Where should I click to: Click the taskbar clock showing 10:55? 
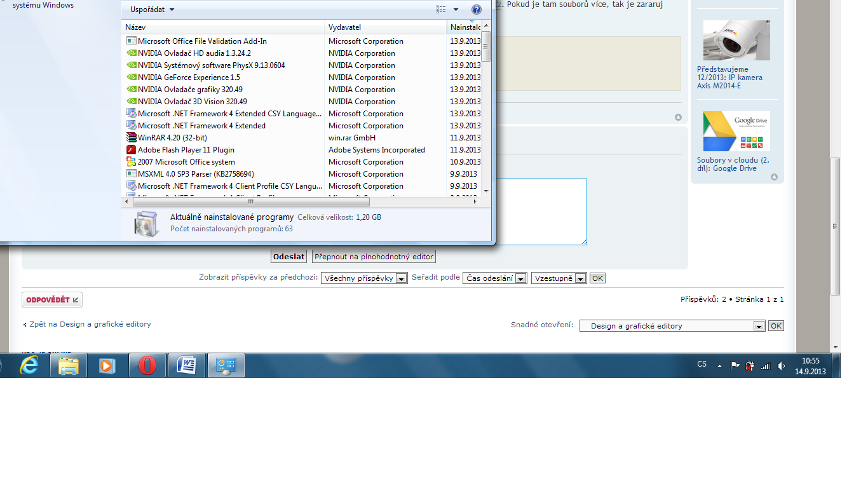tap(810, 366)
